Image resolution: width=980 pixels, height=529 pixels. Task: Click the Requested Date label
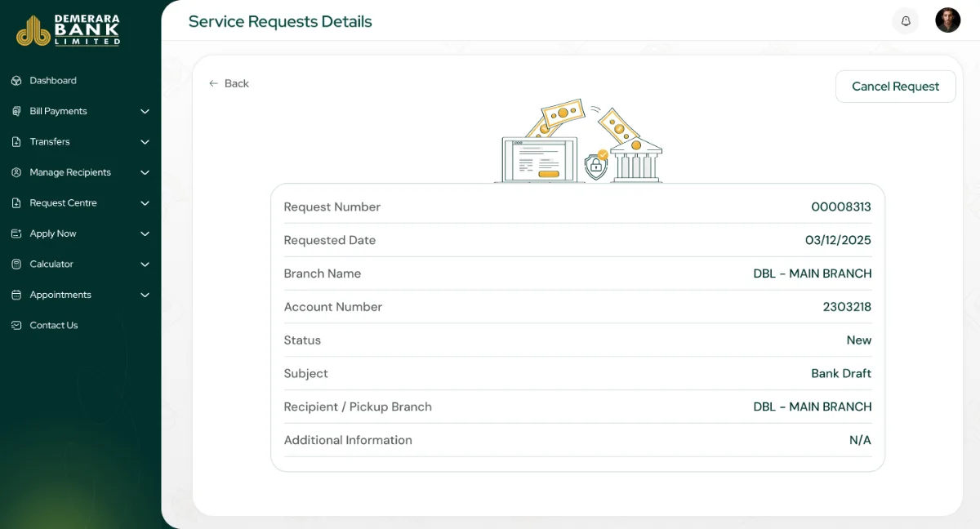click(x=330, y=241)
